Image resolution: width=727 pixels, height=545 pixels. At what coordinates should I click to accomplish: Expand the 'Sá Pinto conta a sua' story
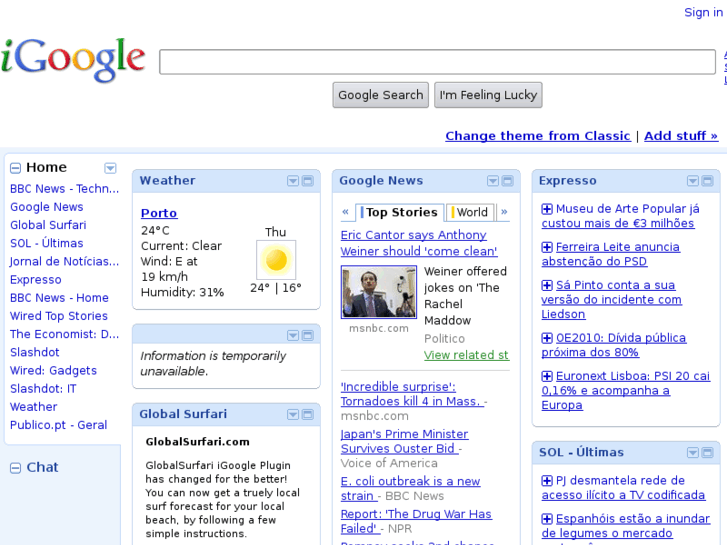[547, 285]
